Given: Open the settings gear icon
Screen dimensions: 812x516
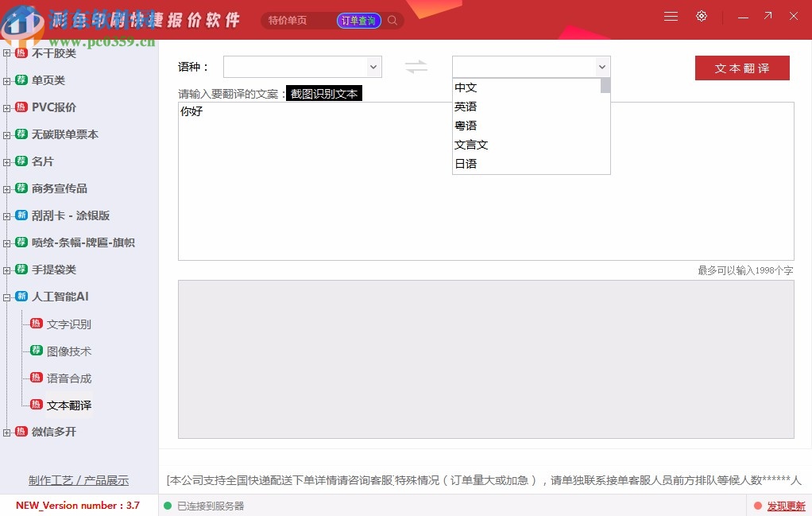Looking at the screenshot, I should [x=702, y=16].
